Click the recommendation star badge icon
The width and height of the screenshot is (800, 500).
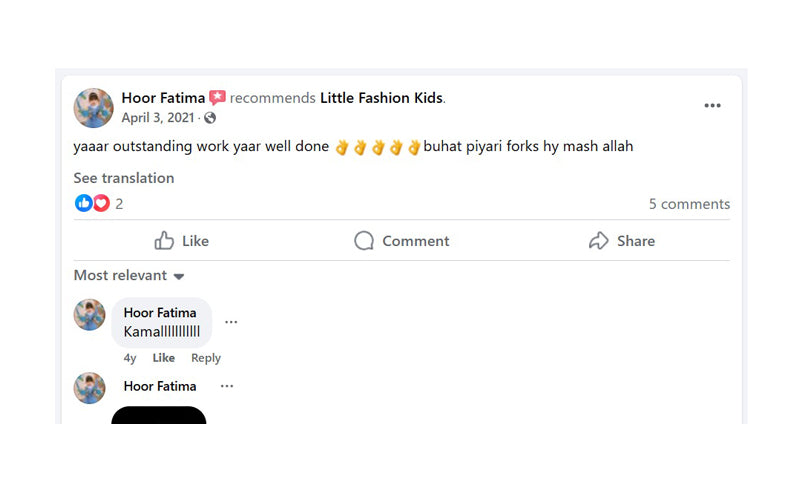pyautogui.click(x=217, y=97)
